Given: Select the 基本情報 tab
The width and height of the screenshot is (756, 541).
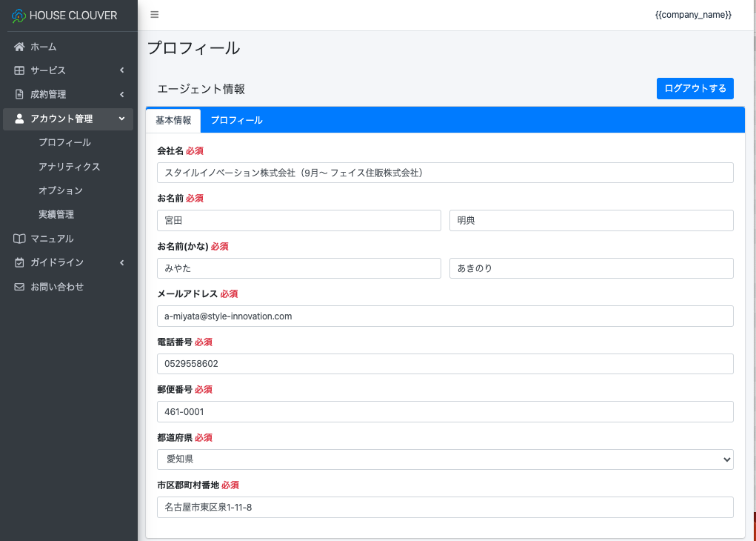Looking at the screenshot, I should [x=173, y=120].
